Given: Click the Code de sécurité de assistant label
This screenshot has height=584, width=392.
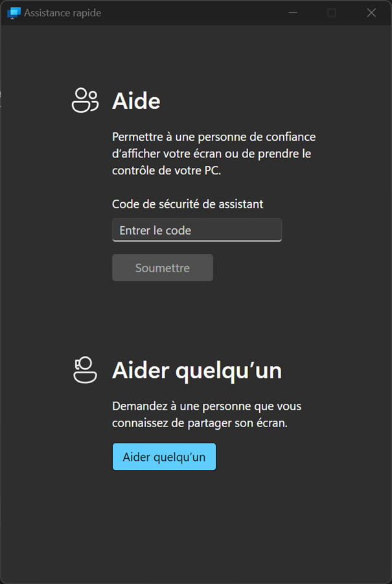Looking at the screenshot, I should point(188,204).
